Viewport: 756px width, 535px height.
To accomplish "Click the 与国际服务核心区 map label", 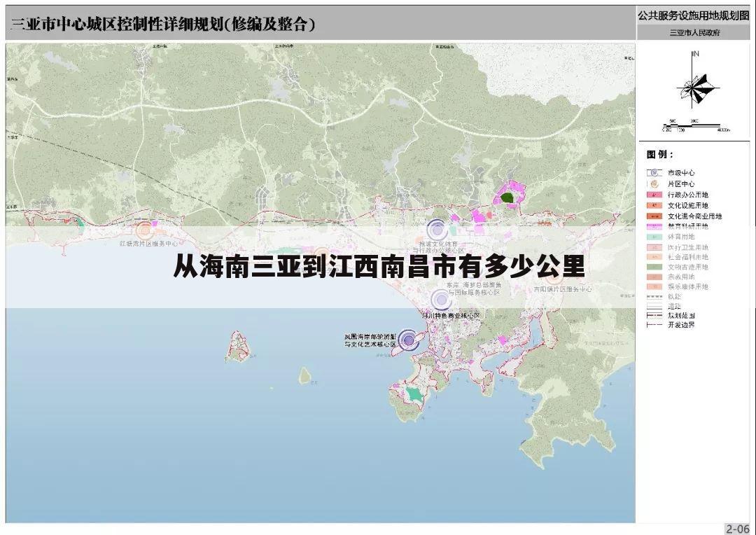I will tap(474, 292).
